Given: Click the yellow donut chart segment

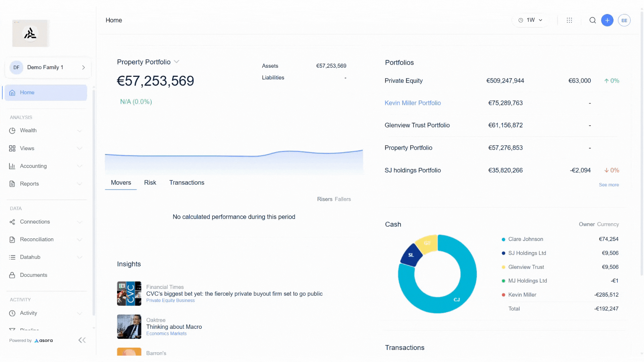Looking at the screenshot, I should coord(427,244).
